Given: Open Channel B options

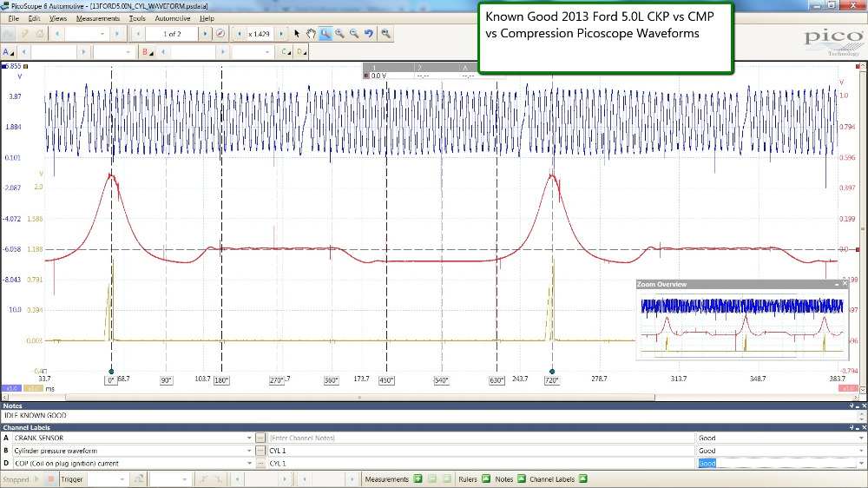Looking at the screenshot, I should 148,52.
